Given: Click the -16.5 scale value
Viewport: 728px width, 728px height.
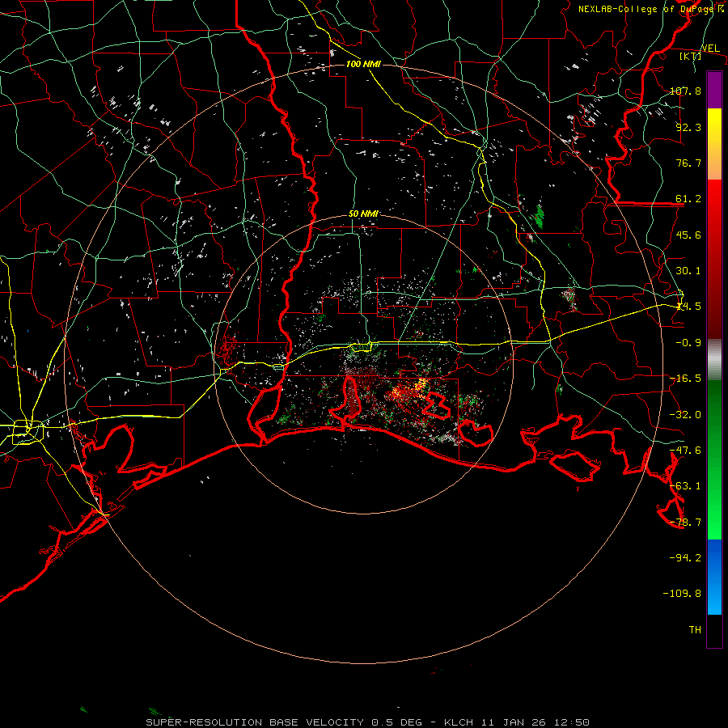Looking at the screenshot, I should tap(686, 379).
